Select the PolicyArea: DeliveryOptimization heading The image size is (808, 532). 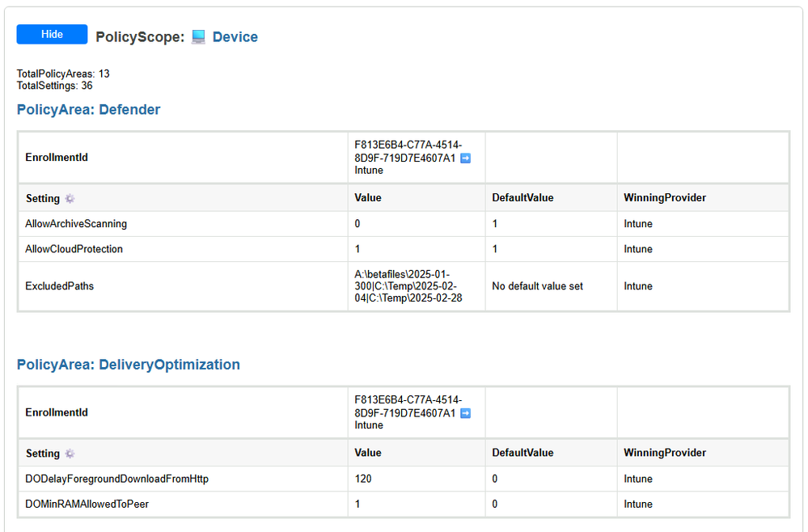129,365
